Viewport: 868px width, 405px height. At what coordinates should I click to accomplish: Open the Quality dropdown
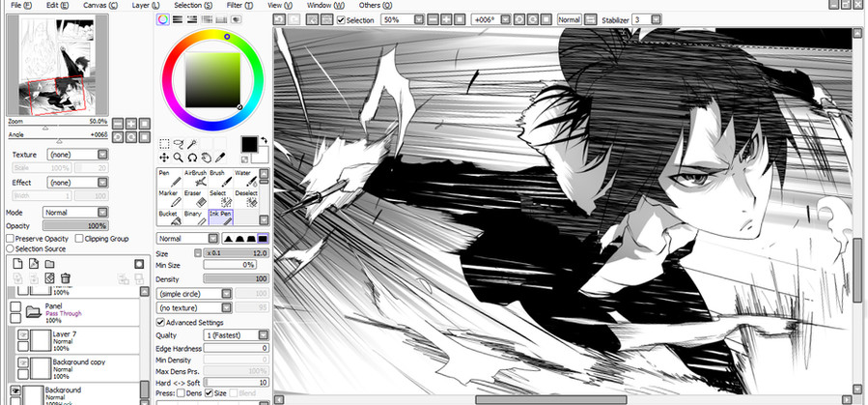tap(237, 335)
